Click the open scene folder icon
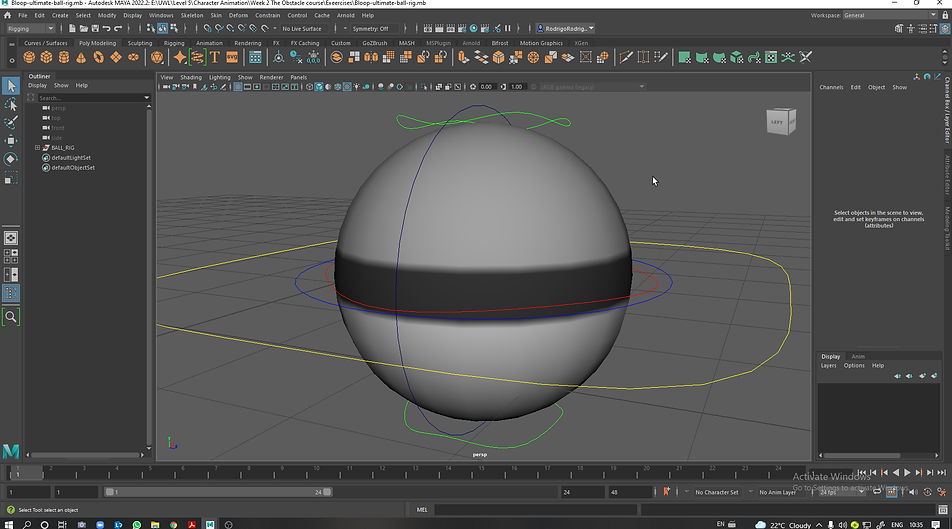 [83, 29]
